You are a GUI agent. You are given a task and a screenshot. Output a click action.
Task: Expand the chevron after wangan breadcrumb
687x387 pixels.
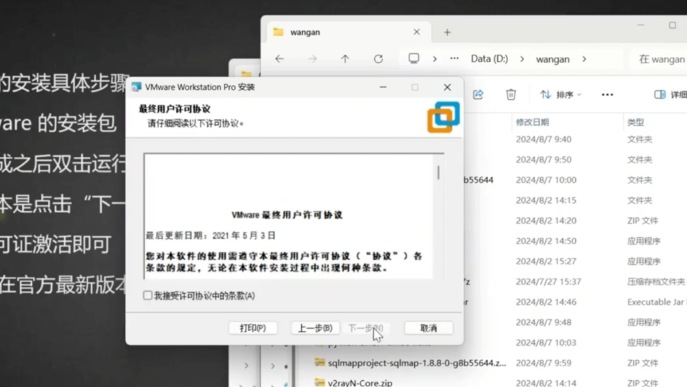tap(584, 59)
